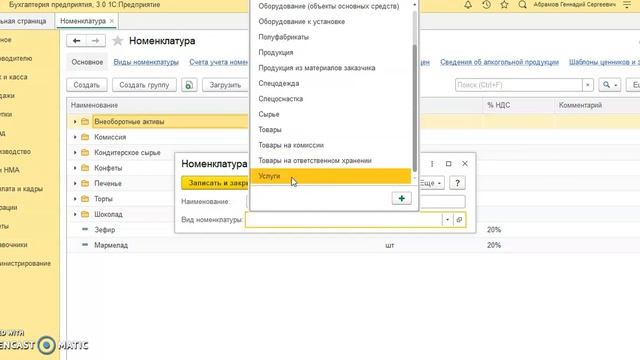Click the Зефир item row icon
640x360 pixels.
(85, 229)
